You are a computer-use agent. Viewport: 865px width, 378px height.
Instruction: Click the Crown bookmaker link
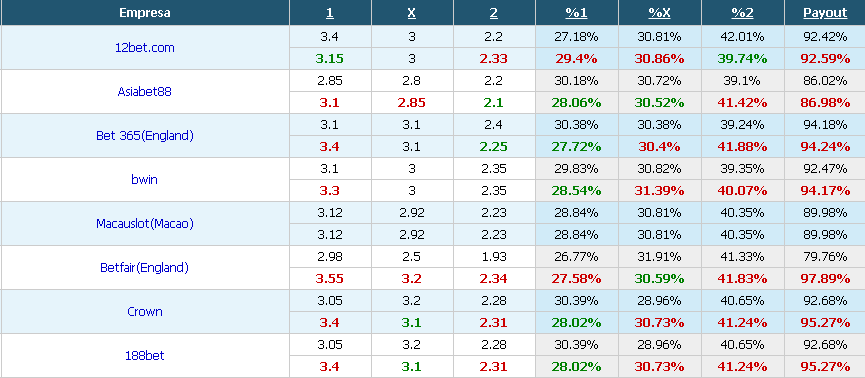pos(145,311)
